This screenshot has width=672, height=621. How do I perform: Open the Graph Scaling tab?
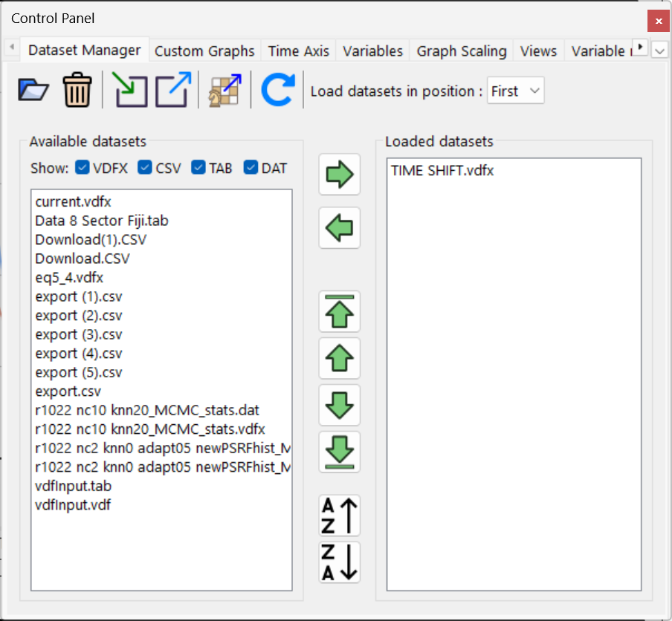[461, 51]
